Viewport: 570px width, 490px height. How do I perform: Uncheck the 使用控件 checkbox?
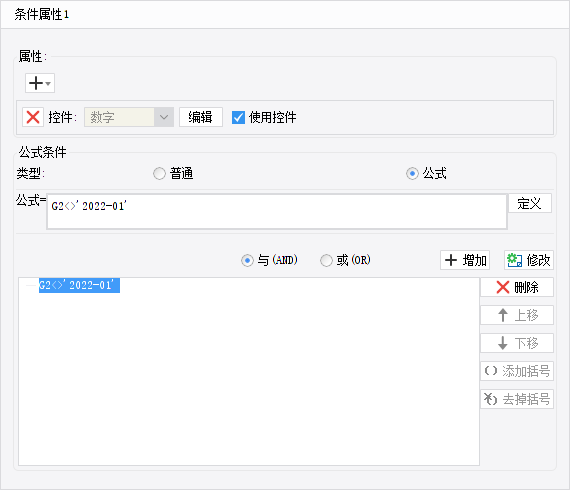point(238,118)
